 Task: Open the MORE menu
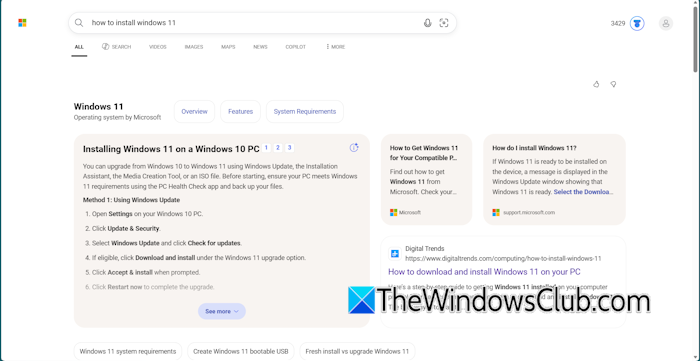[x=336, y=47]
